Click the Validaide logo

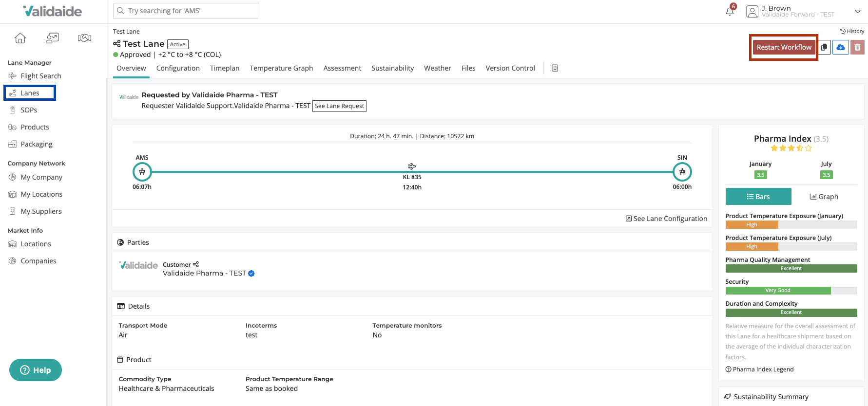53,11
